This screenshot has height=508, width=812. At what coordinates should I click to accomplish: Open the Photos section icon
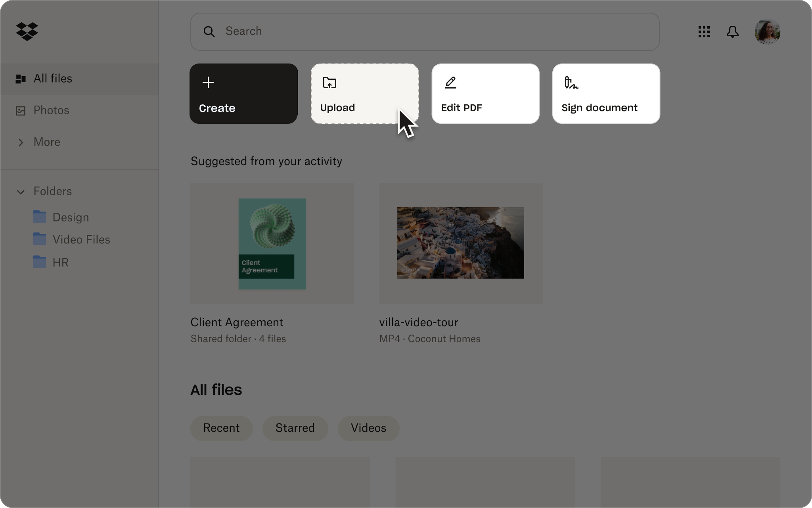[21, 110]
